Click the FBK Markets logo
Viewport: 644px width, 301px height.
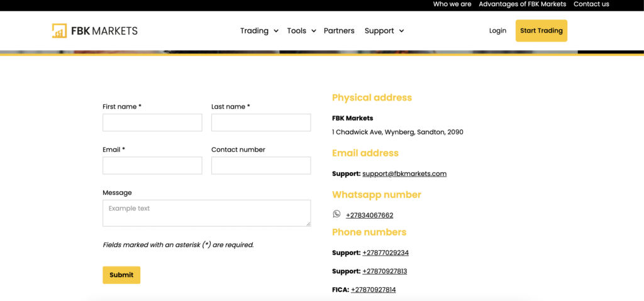click(x=95, y=31)
